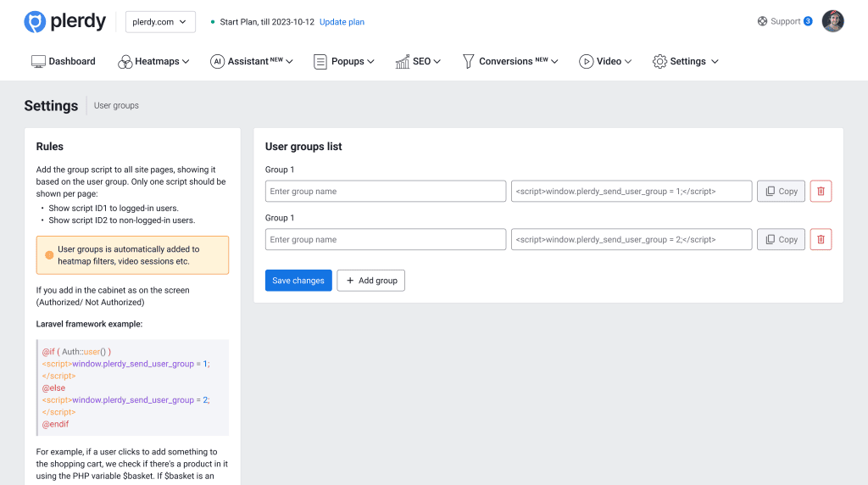This screenshot has width=868, height=485.
Task: Copy the first group script
Action: (x=781, y=192)
